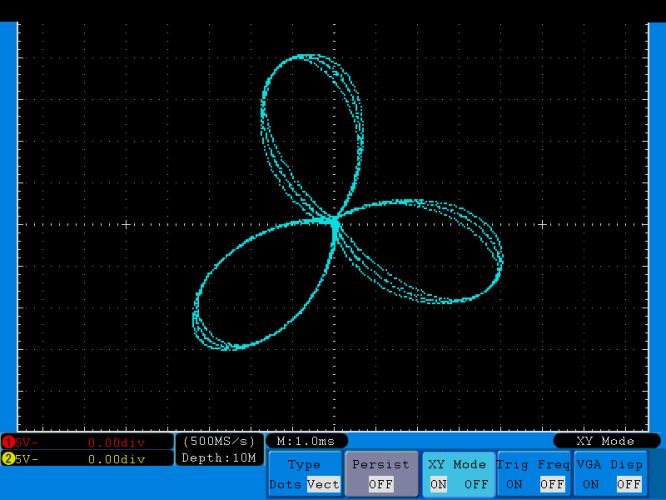Select the Dots display type option
The height and width of the screenshot is (500, 666).
pyautogui.click(x=285, y=484)
